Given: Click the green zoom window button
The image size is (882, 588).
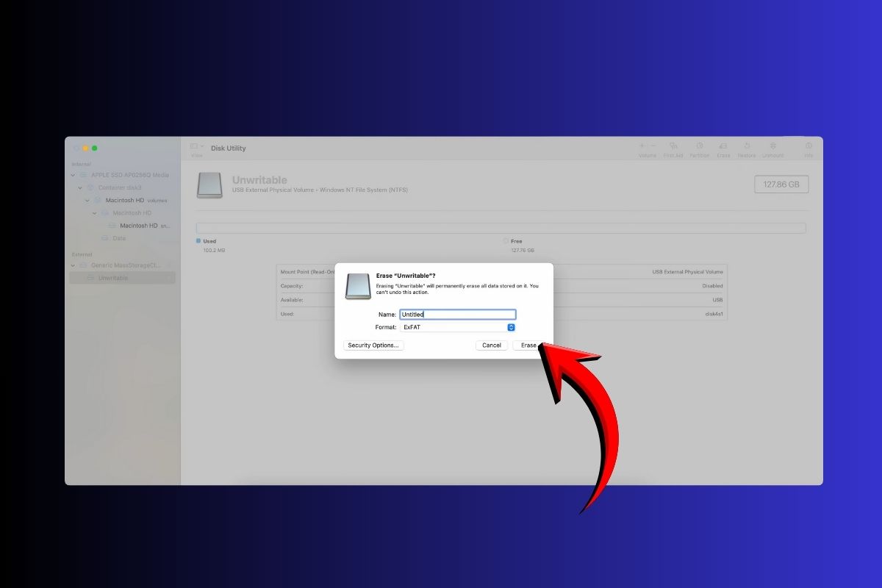Looking at the screenshot, I should point(94,148).
